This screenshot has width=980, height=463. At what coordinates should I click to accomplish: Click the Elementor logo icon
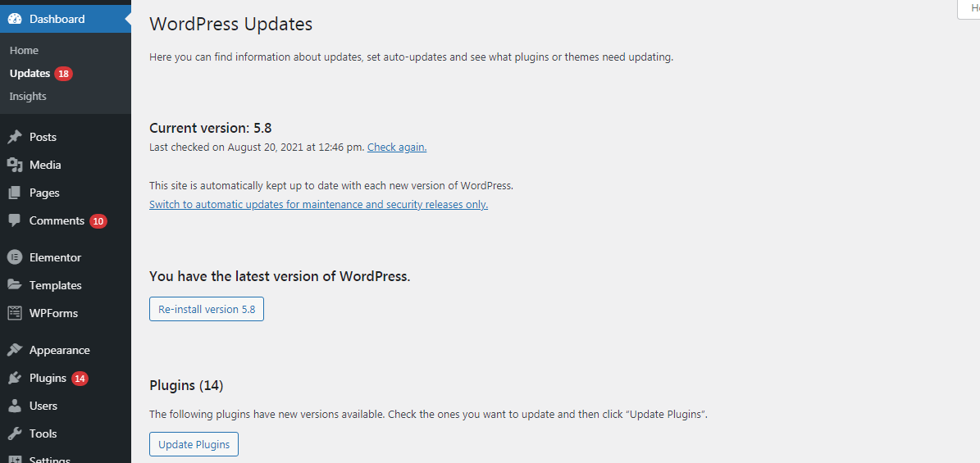tap(15, 257)
